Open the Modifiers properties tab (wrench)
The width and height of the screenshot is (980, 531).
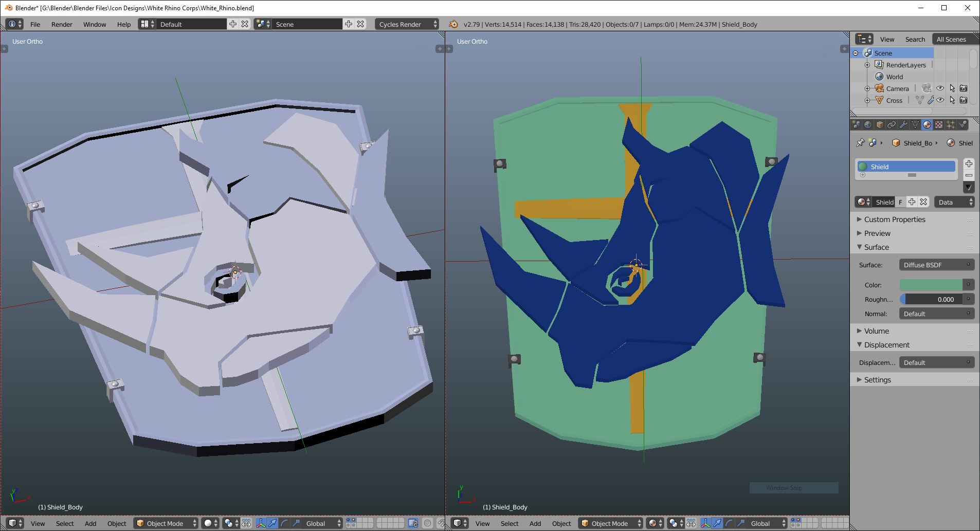[x=903, y=124]
